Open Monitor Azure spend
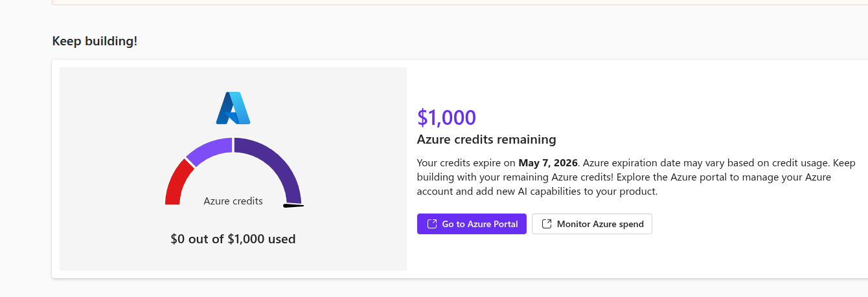 [592, 224]
